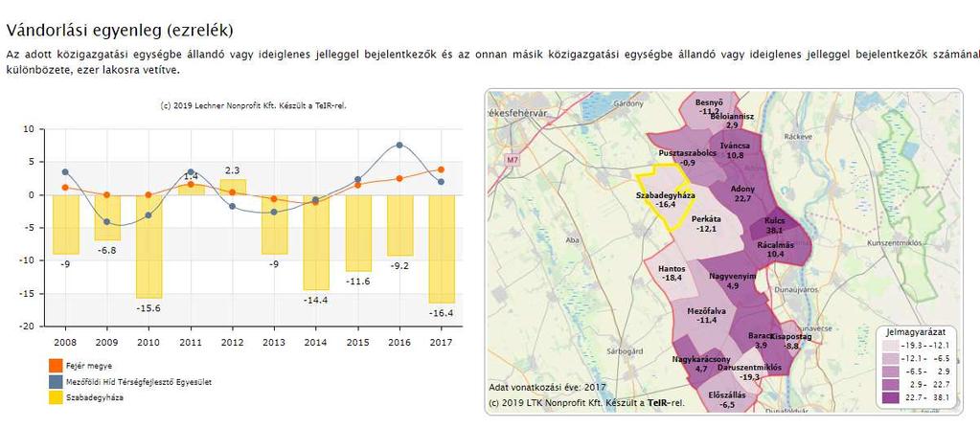
Task: Click the Kunszentmiklós town label on the map
Action: tap(895, 243)
